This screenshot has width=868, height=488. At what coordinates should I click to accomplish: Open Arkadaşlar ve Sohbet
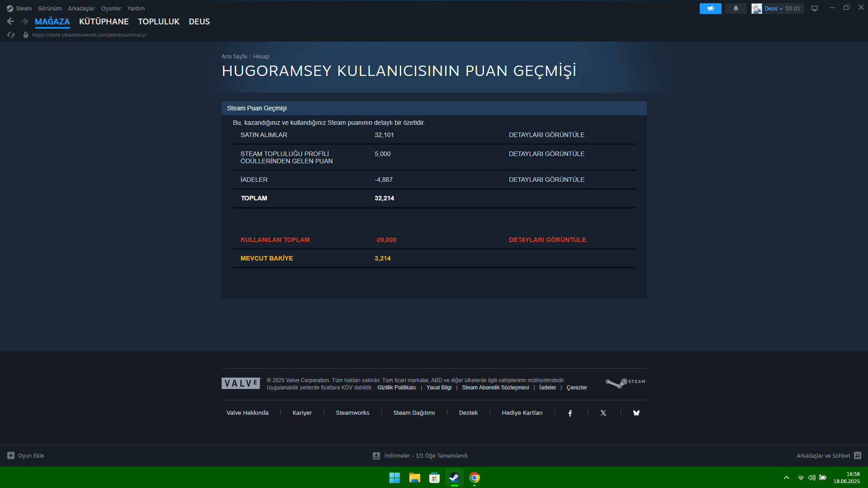pos(823,456)
